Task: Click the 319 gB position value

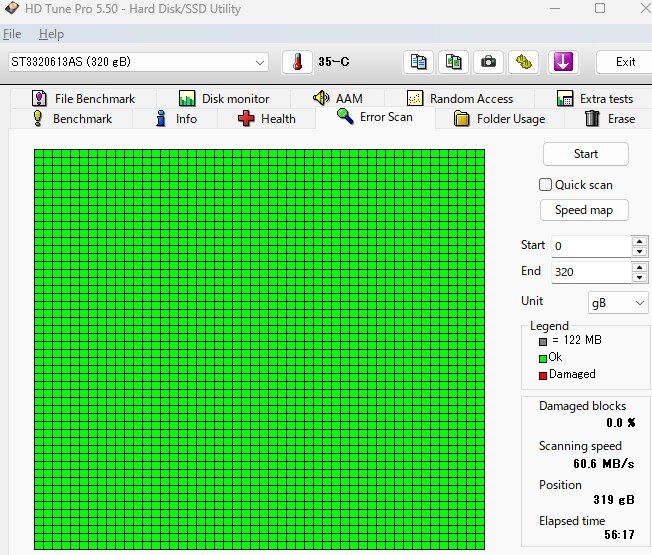Action: (614, 499)
